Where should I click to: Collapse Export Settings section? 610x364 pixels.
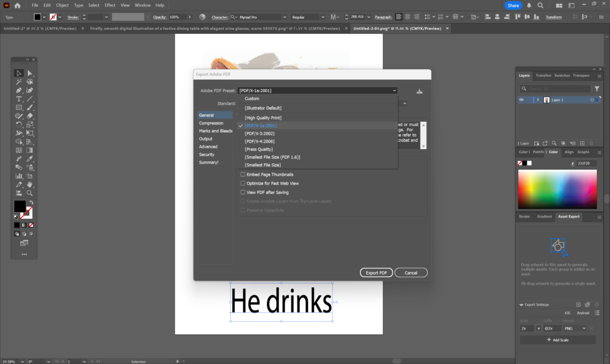click(521, 305)
